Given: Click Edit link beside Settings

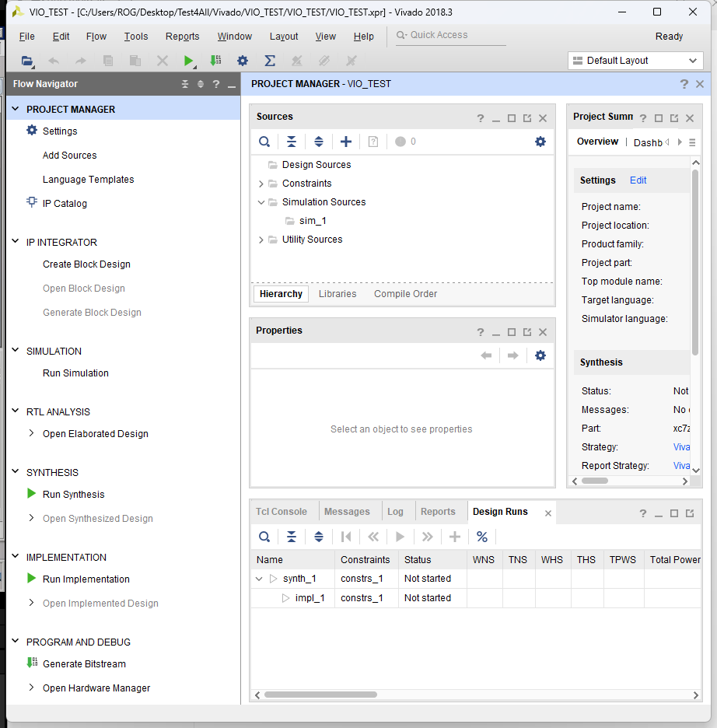Looking at the screenshot, I should click(x=638, y=180).
